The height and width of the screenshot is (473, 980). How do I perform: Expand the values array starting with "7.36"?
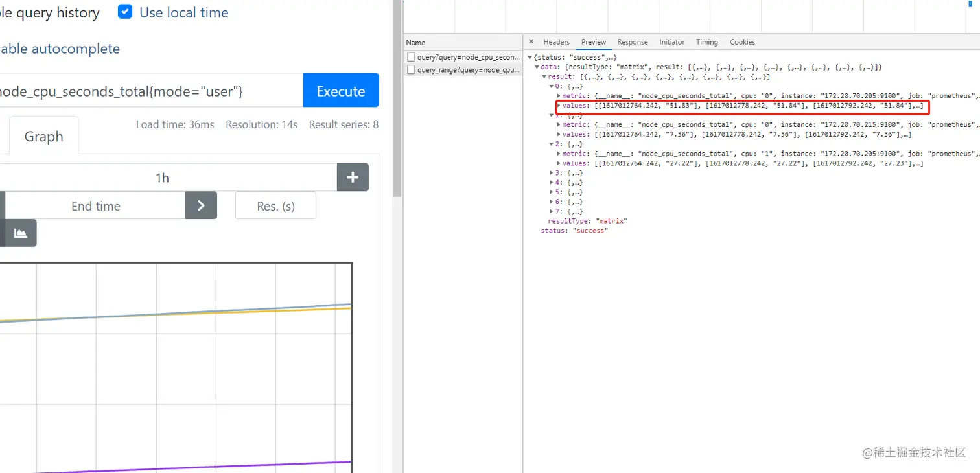click(x=559, y=134)
